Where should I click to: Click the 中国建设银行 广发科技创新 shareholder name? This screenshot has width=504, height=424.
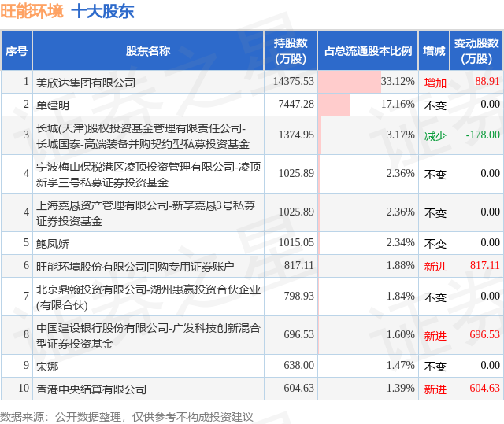[x=148, y=336]
